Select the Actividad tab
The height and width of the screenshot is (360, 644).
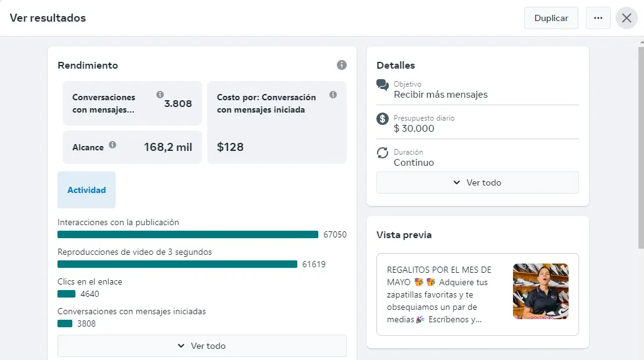tap(87, 190)
